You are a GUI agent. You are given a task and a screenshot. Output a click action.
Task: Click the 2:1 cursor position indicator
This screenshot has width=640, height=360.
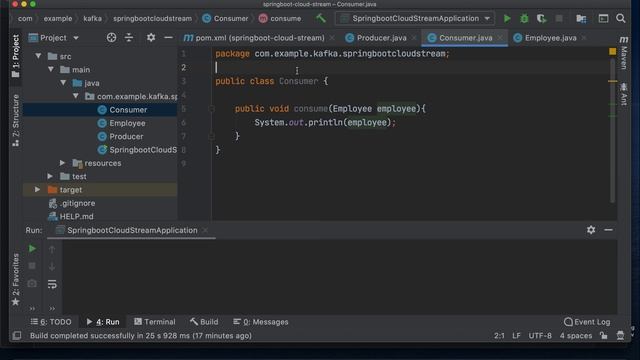(x=499, y=336)
